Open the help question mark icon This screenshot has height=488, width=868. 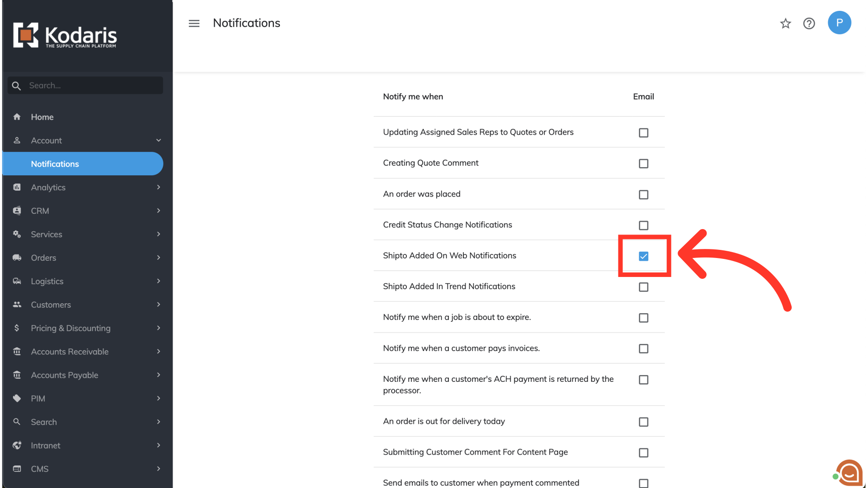(x=809, y=23)
